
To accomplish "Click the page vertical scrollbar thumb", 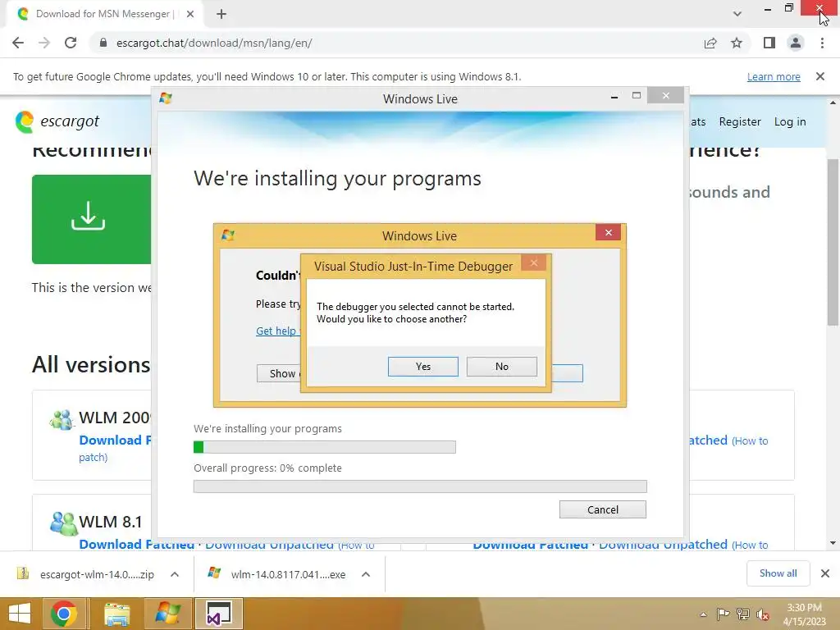I will point(833,242).
